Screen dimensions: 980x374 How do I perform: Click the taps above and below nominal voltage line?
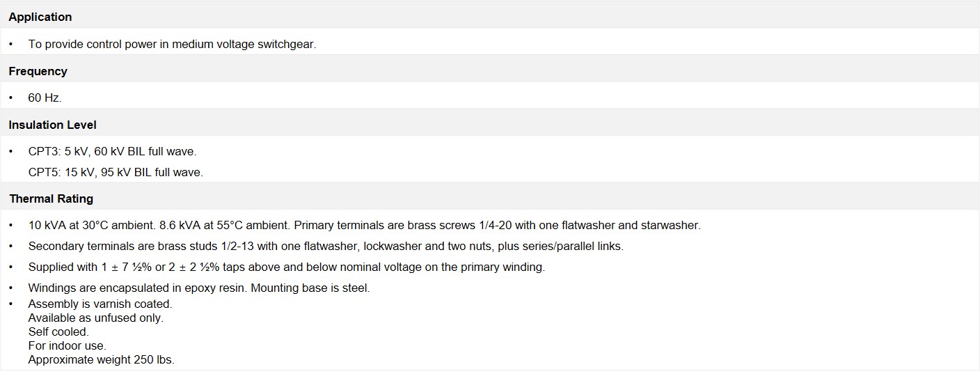click(287, 267)
